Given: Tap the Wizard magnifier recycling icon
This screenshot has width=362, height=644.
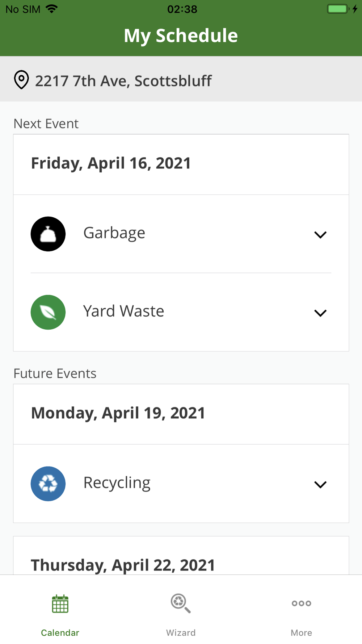Looking at the screenshot, I should point(181,603).
